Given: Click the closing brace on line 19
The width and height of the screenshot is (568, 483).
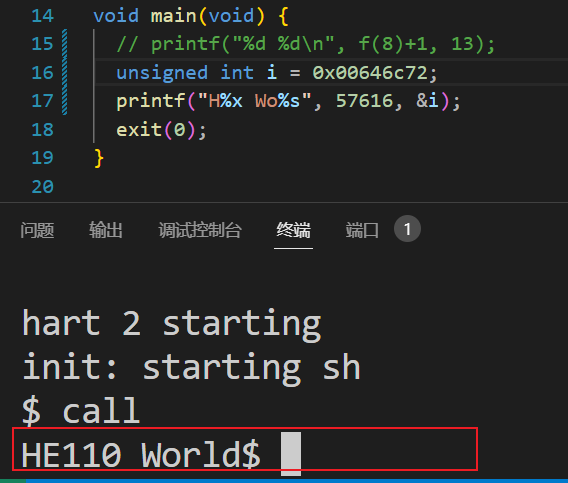Looking at the screenshot, I should tap(99, 158).
